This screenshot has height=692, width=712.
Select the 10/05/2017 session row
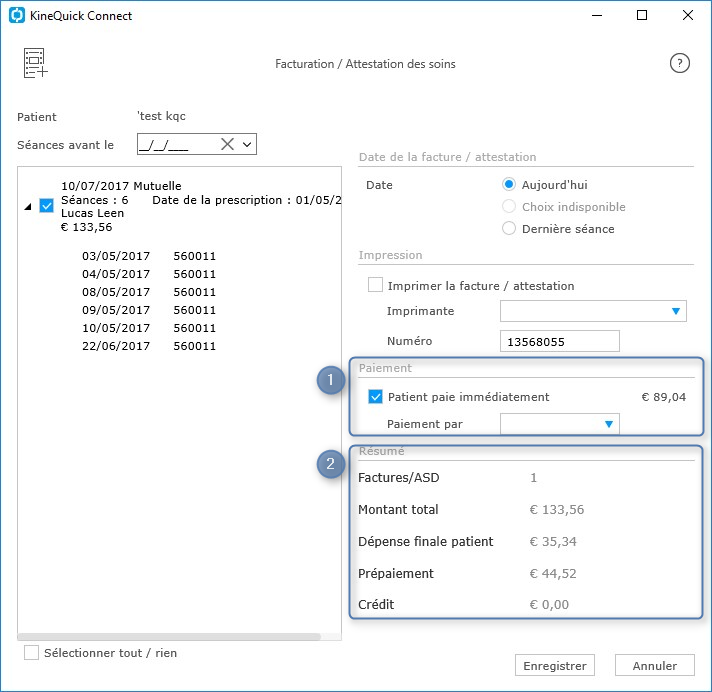(x=148, y=328)
